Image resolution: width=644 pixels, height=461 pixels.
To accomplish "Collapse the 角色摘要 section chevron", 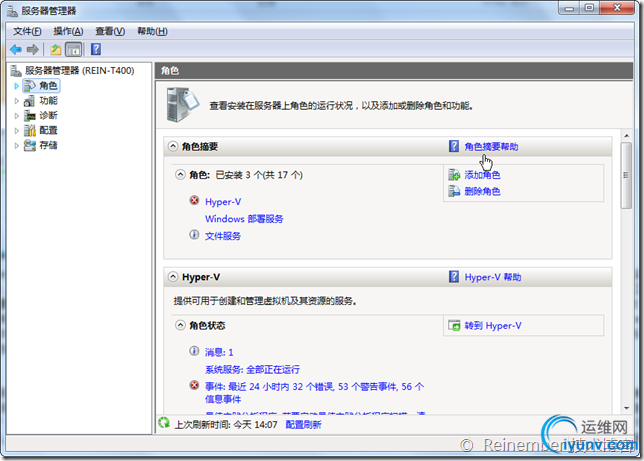I will 173,146.
